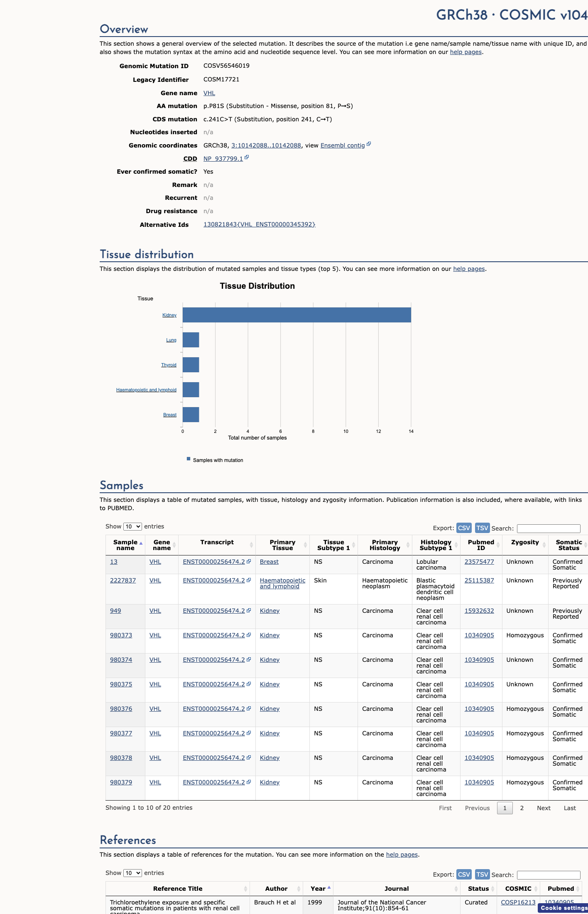Image resolution: width=588 pixels, height=914 pixels.
Task: Sort Samples by Primary Histology arrows
Action: pos(408,545)
